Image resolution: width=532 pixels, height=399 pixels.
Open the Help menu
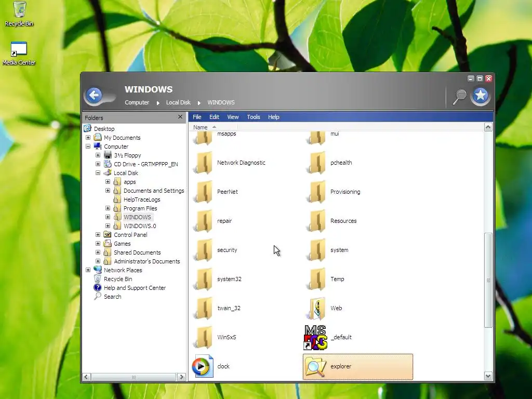pos(273,117)
